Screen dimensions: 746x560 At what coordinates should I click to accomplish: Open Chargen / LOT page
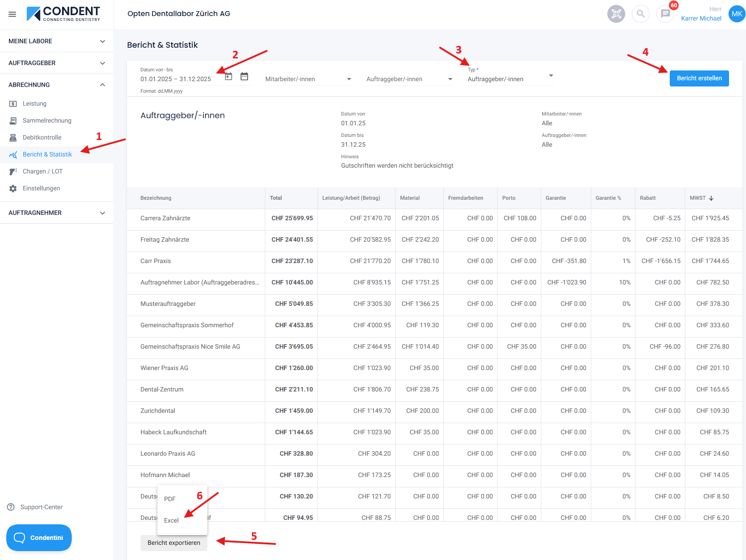[42, 171]
